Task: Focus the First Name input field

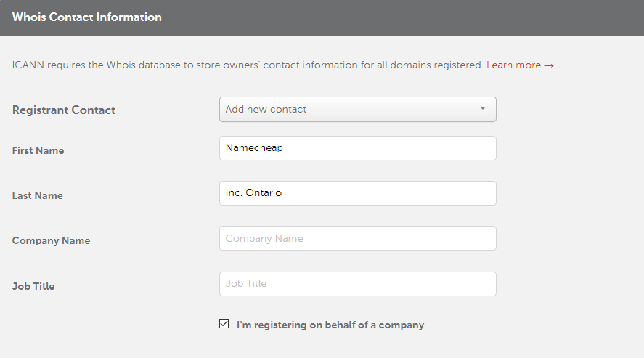Action: (358, 148)
